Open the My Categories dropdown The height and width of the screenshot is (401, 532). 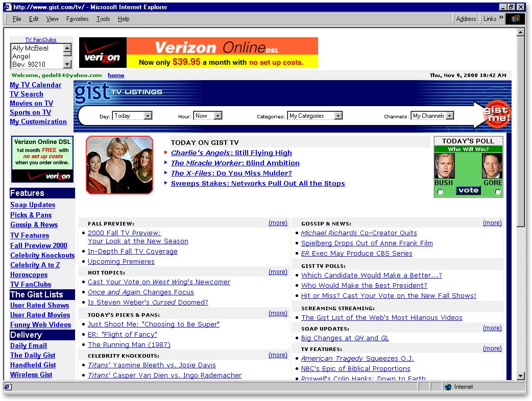[x=315, y=116]
